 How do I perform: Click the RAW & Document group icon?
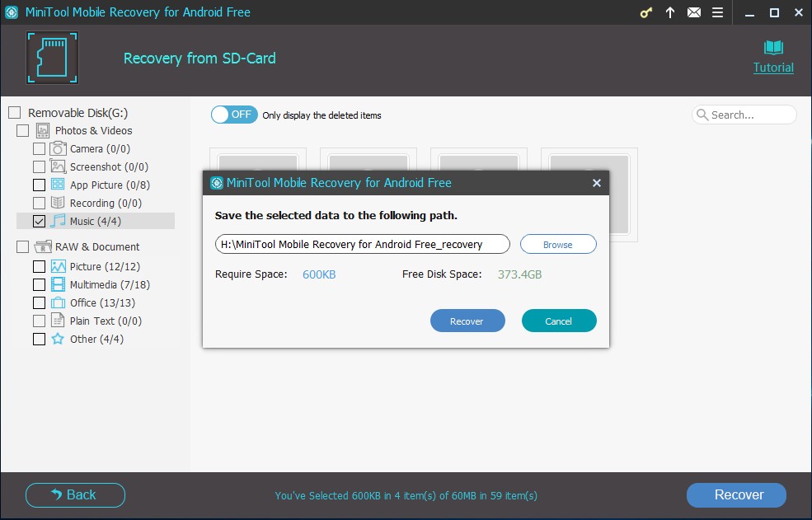point(43,246)
